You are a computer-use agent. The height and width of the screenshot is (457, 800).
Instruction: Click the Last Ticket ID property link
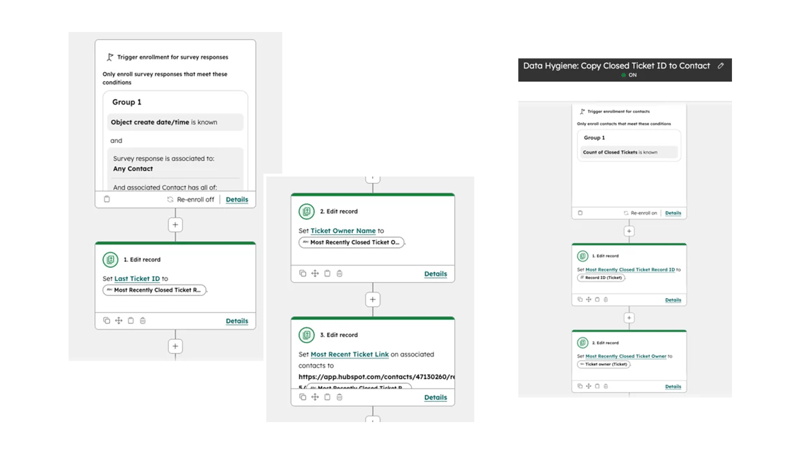pos(137,278)
